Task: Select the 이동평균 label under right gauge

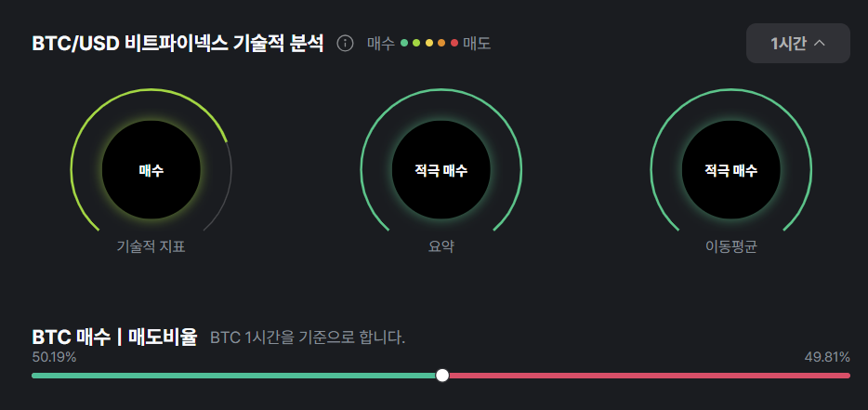Action: (730, 246)
